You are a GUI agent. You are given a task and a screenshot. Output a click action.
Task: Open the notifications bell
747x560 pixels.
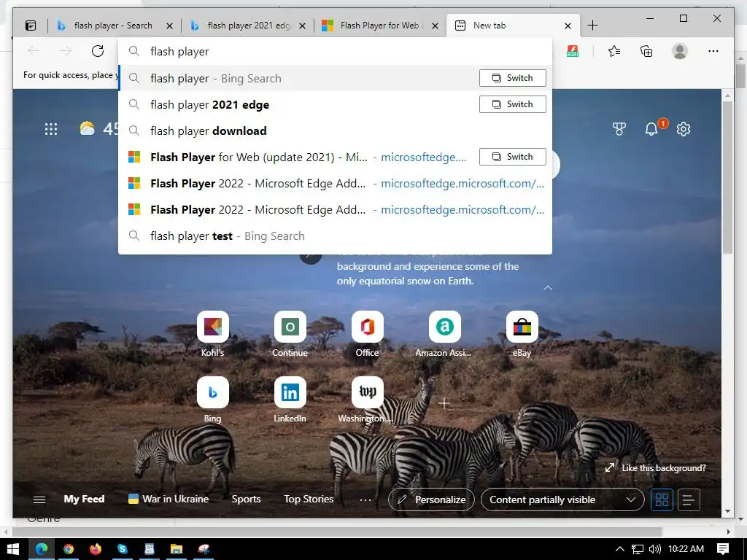(x=651, y=129)
